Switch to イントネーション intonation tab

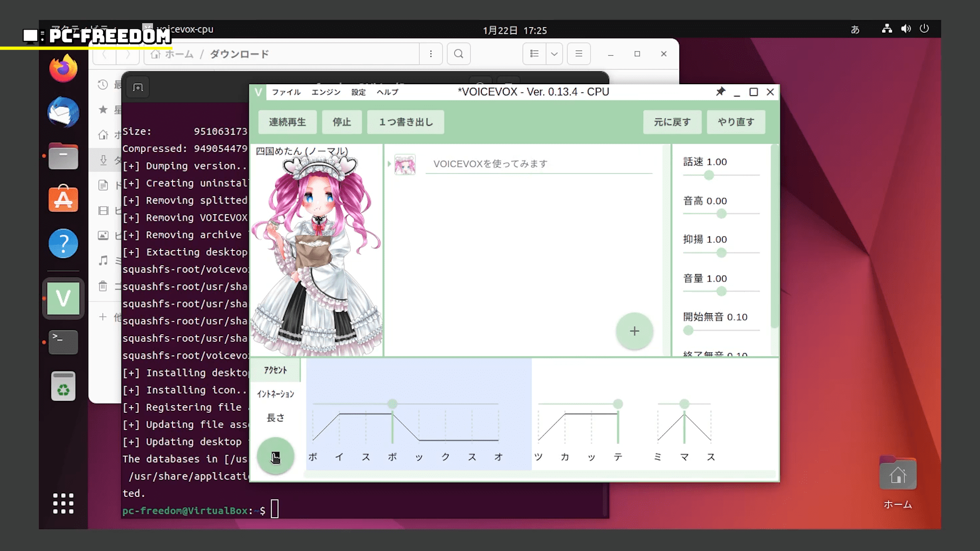pyautogui.click(x=275, y=394)
